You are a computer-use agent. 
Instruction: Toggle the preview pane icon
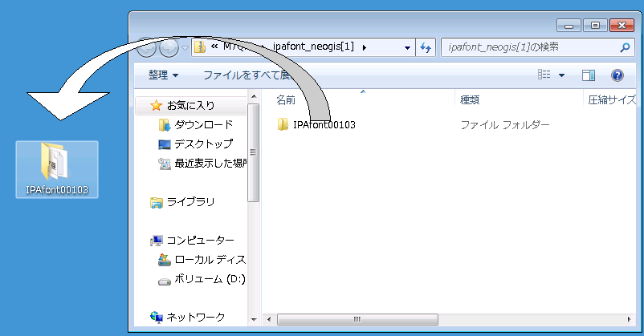coord(588,75)
